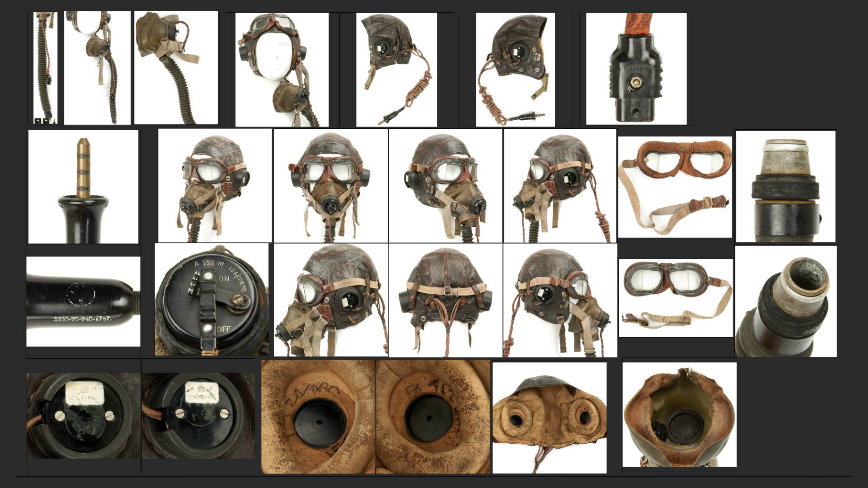The height and width of the screenshot is (488, 868).
Task: Select leftmost earphone receiver with white label
Action: tap(83, 415)
